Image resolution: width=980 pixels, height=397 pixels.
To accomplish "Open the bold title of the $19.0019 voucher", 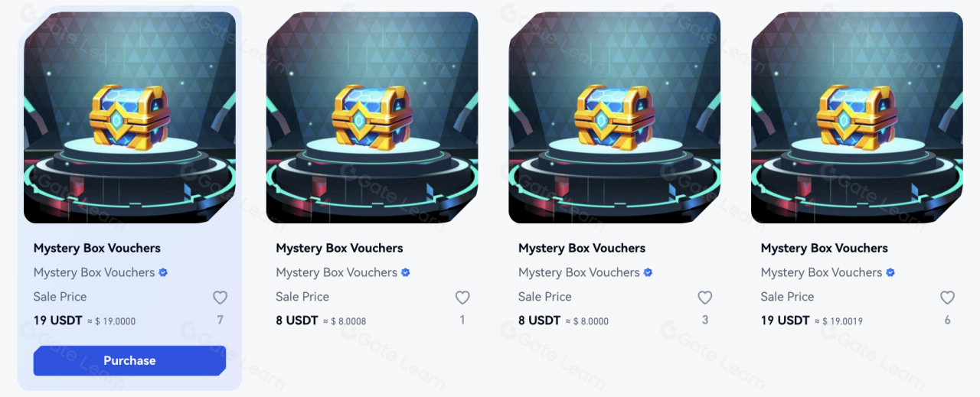I will 825,248.
